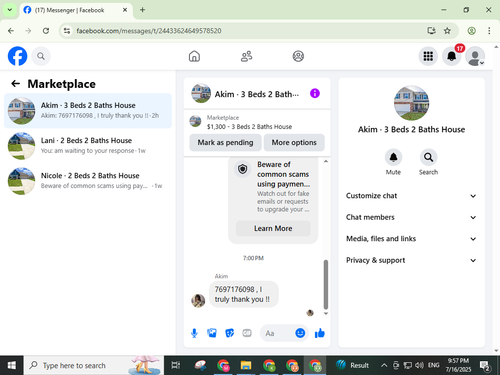Click Windows taskbar search box
The width and height of the screenshot is (500, 375).
[x=94, y=365]
